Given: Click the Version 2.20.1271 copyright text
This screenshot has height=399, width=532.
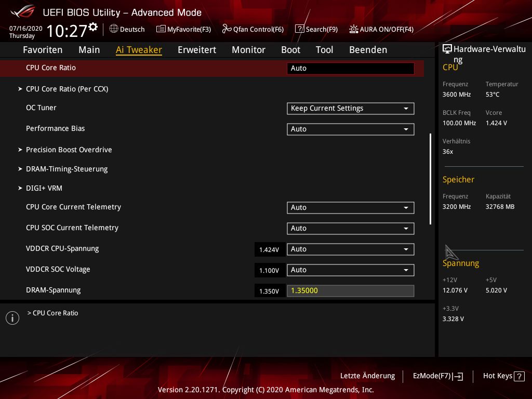Looking at the screenshot, I should (265, 390).
